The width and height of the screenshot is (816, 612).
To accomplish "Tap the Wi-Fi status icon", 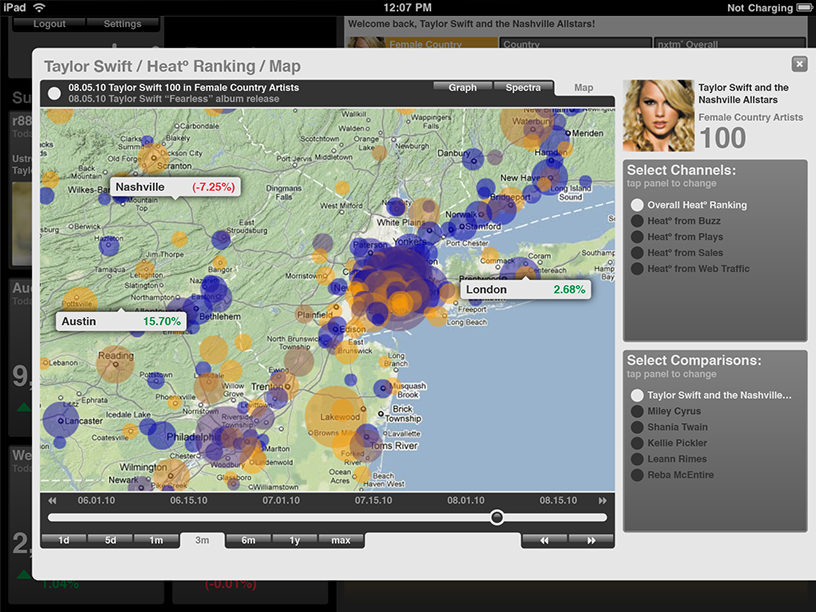I will pos(39,7).
